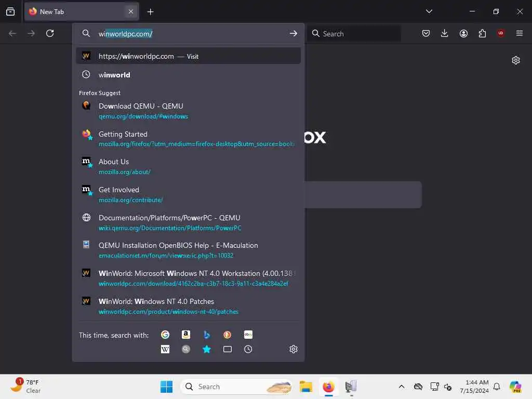
Task: Search this time with Bing
Action: click(207, 335)
